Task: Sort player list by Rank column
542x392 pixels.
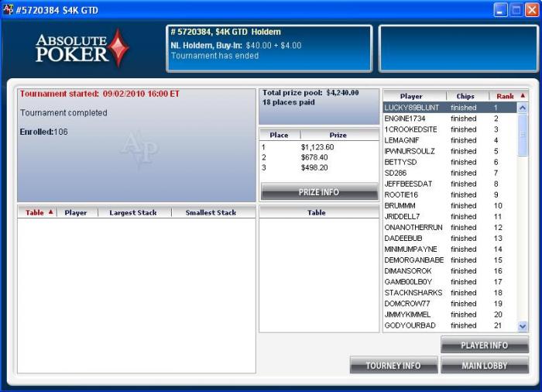Action: click(x=509, y=96)
